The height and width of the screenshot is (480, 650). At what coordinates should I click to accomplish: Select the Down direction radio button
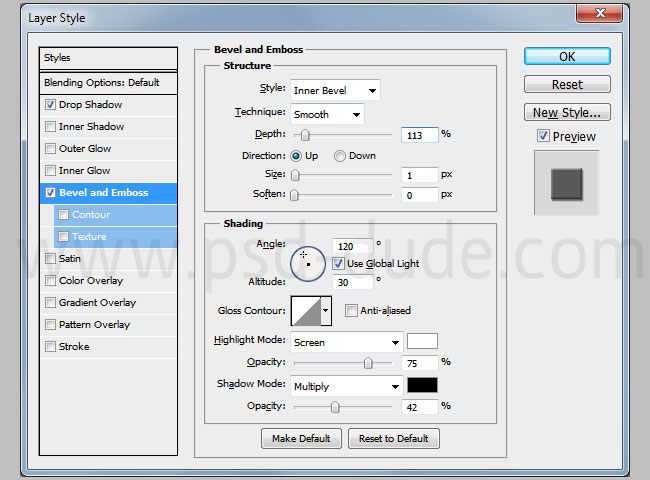pos(340,156)
